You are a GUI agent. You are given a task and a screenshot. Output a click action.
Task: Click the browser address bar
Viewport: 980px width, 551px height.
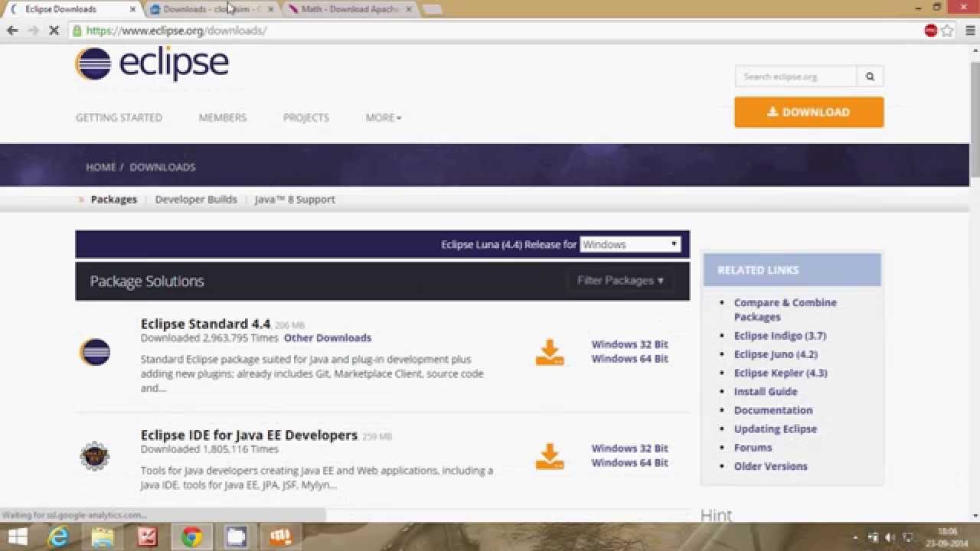point(494,31)
